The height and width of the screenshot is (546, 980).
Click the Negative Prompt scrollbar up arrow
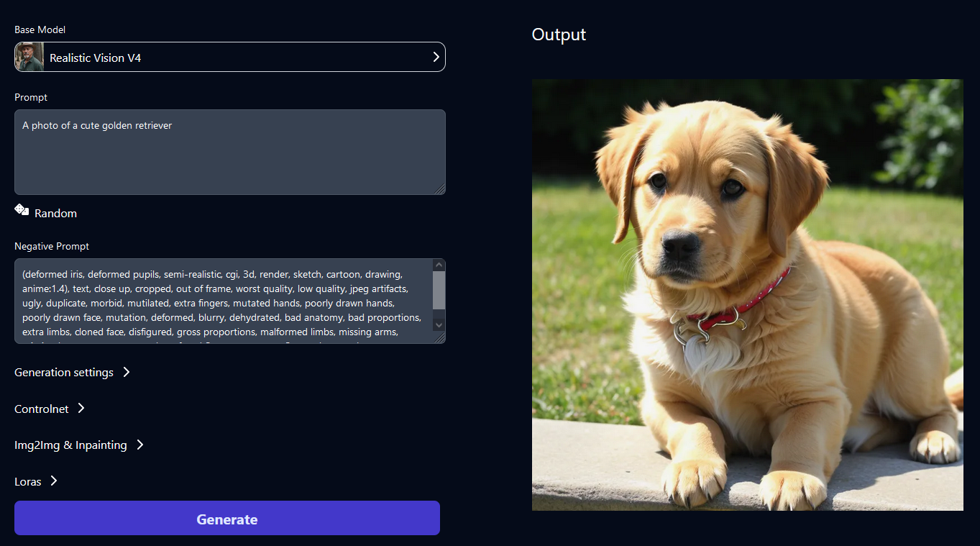(x=439, y=265)
